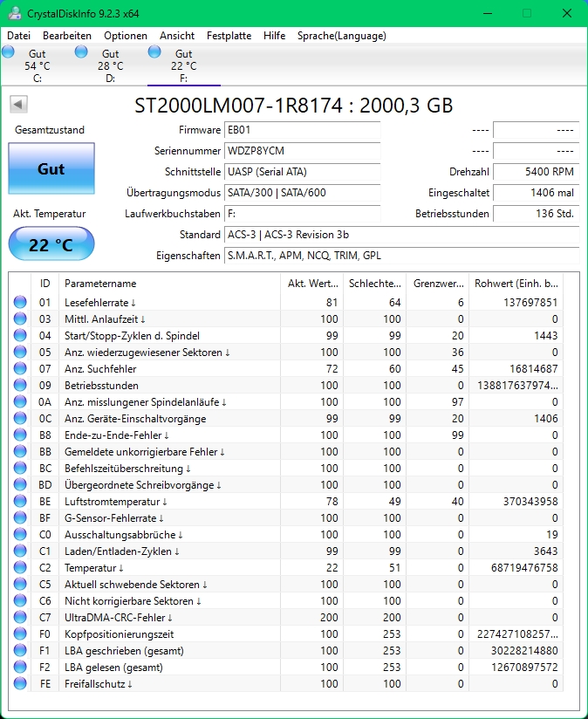Click status orb for Freifallschutz row
This screenshot has height=719, width=588.
(x=20, y=683)
